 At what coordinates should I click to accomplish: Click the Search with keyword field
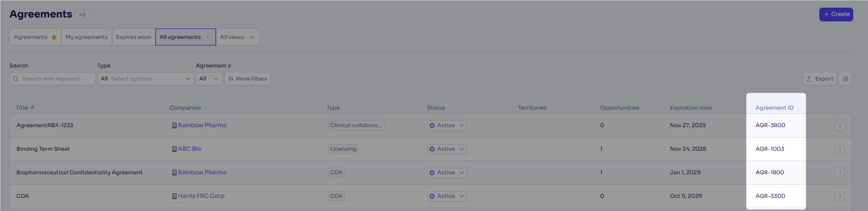tap(53, 79)
